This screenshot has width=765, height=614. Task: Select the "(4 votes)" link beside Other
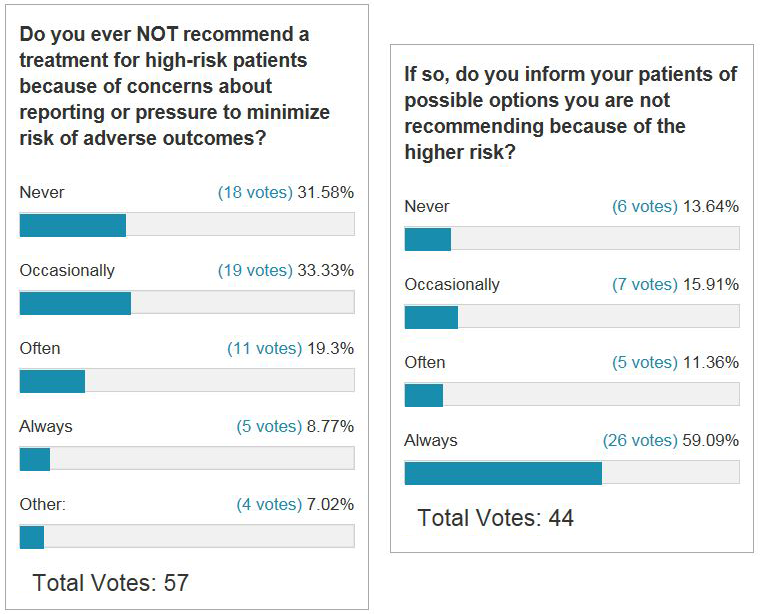pyautogui.click(x=268, y=504)
